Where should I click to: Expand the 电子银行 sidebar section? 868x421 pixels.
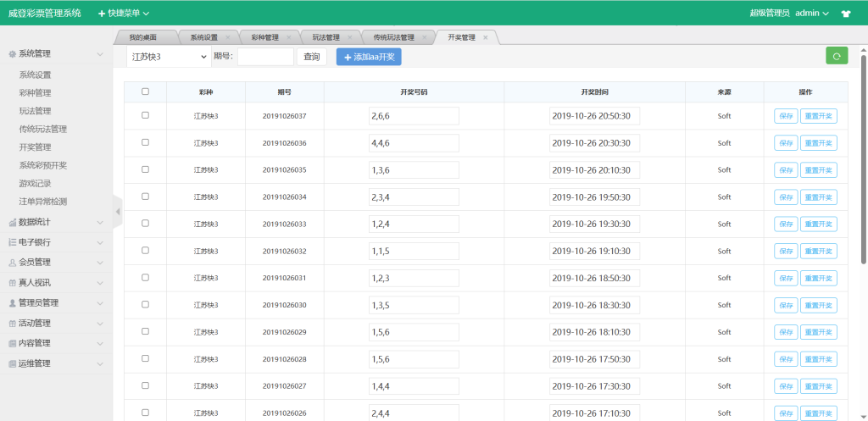tap(55, 242)
